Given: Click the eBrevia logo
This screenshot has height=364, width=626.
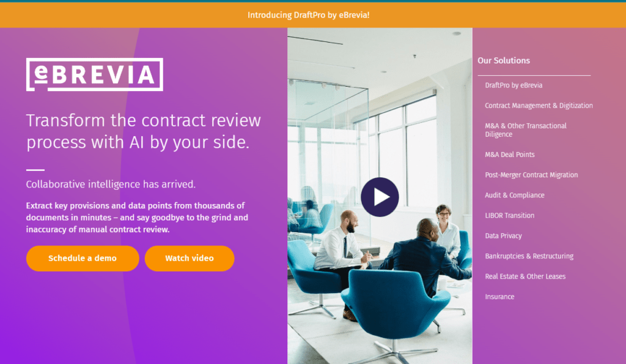Looking at the screenshot, I should pos(95,75).
